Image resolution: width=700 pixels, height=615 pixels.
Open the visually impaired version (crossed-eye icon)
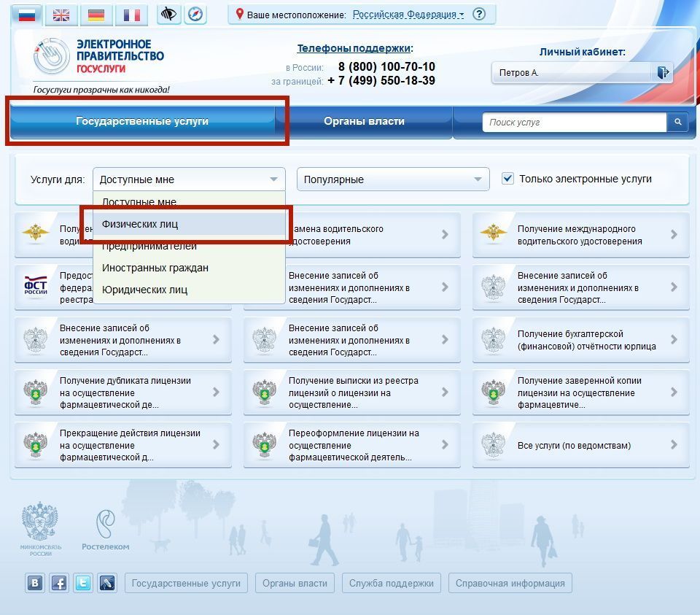pos(169,15)
